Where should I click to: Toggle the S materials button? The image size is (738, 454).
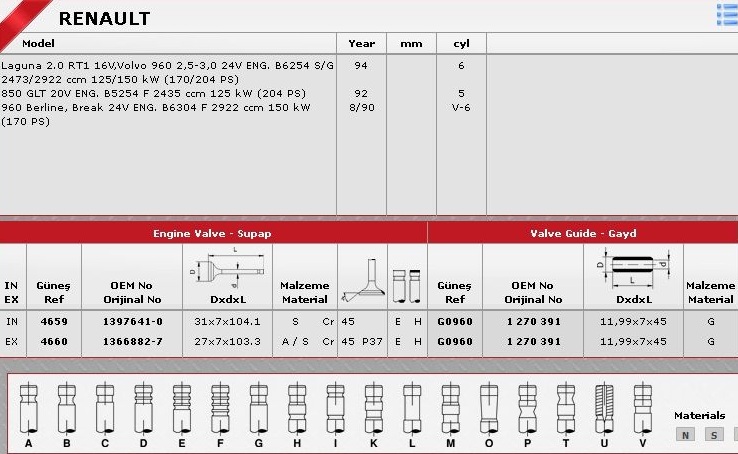[714, 434]
